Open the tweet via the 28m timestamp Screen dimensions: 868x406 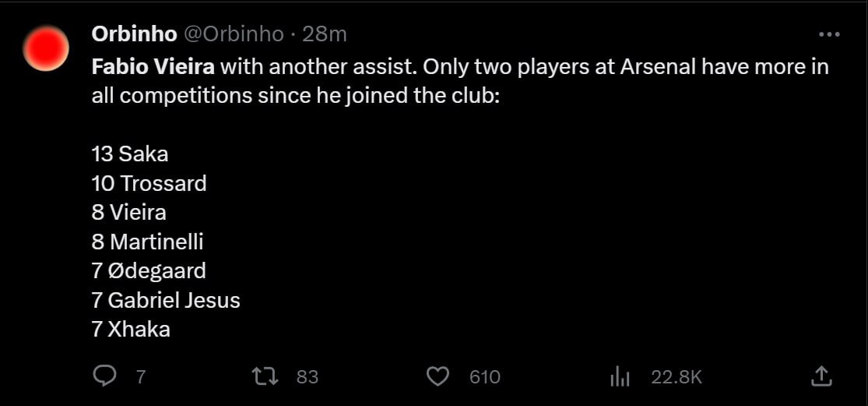(325, 34)
